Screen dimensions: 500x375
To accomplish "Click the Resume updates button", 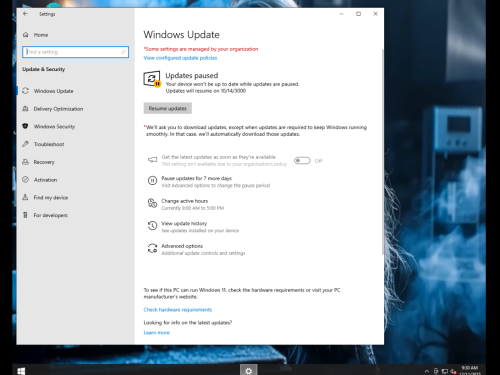I will pos(168,108).
